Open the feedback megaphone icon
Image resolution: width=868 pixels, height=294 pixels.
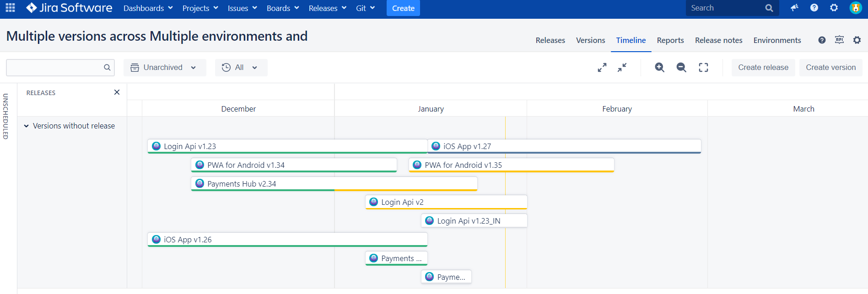point(794,8)
